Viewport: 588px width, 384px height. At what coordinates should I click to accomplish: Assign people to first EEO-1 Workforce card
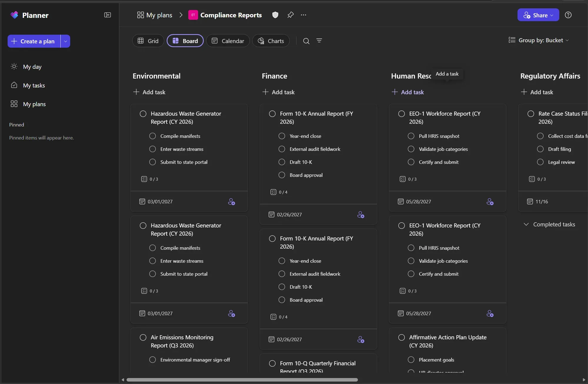pos(490,202)
